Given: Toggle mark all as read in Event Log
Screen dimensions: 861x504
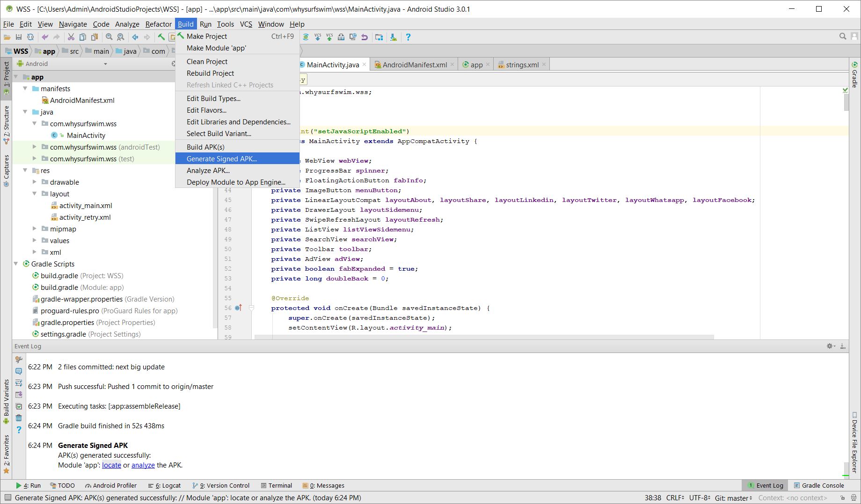Looking at the screenshot, I should (x=19, y=406).
